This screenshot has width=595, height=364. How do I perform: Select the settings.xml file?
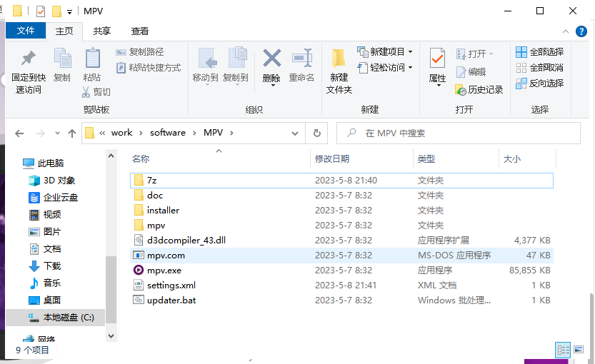[x=341, y=285]
